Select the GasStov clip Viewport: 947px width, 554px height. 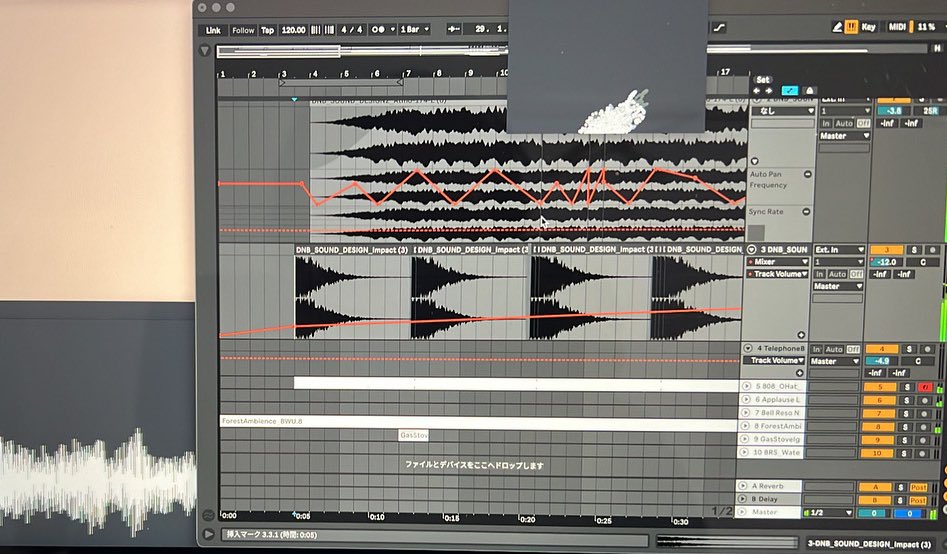pos(414,435)
